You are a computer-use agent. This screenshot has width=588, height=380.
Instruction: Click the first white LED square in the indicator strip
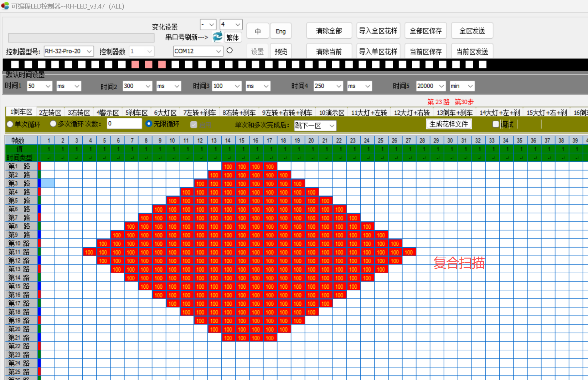[15, 65]
